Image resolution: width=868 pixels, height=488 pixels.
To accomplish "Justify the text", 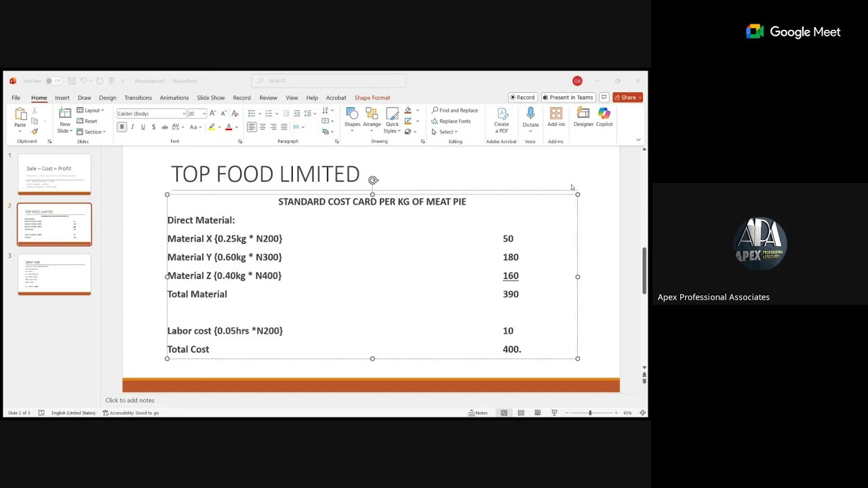I will pos(284,127).
